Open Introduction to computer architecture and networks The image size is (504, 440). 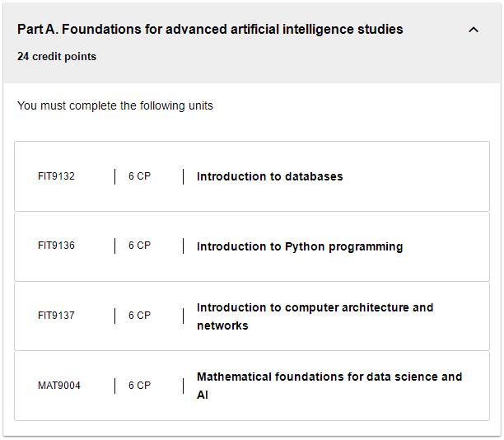click(315, 316)
